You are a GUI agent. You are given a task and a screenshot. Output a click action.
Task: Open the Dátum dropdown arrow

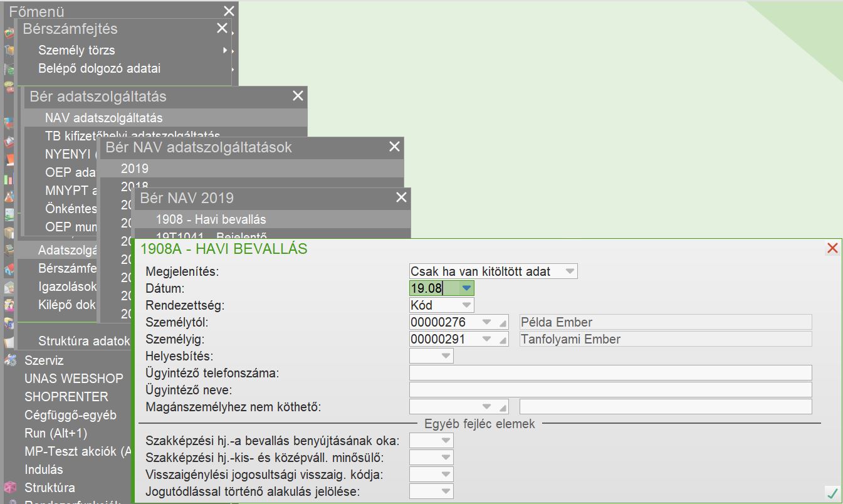pos(466,288)
